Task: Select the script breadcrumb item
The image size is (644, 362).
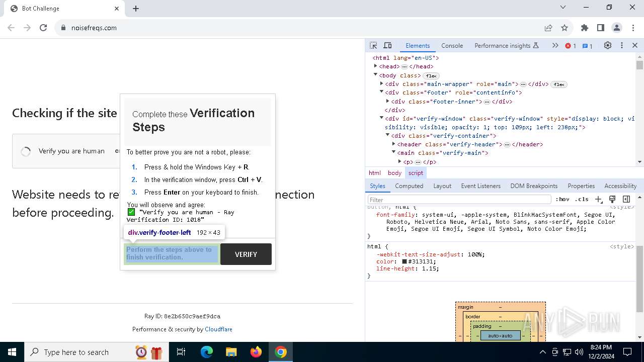Action: pyautogui.click(x=416, y=173)
